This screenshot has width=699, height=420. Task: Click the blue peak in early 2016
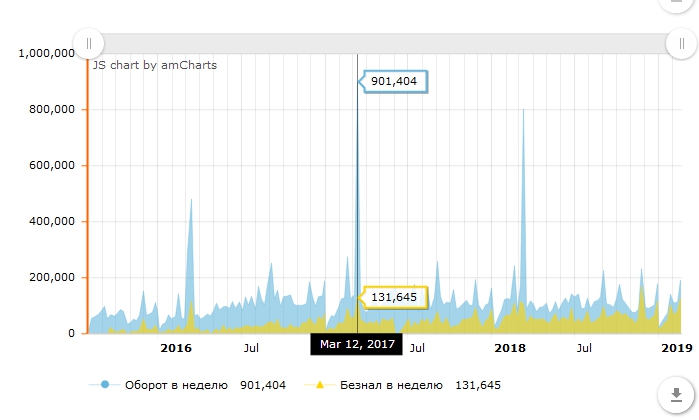(190, 205)
